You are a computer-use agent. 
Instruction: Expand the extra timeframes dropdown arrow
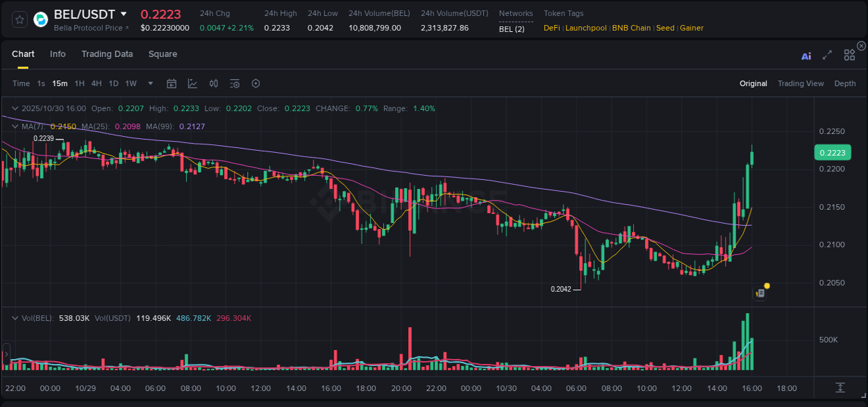149,83
